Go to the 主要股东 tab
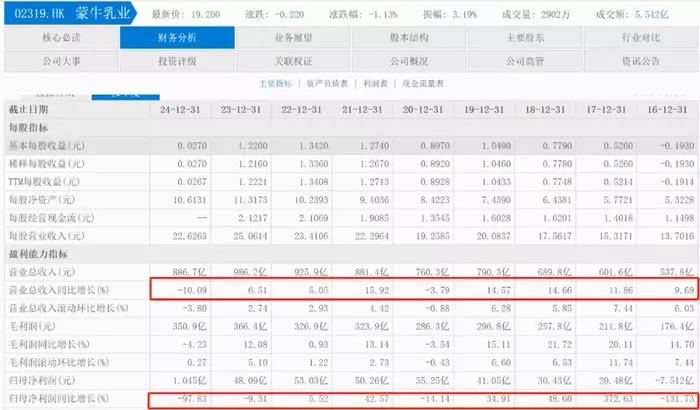This screenshot has width=700, height=410. (x=525, y=38)
